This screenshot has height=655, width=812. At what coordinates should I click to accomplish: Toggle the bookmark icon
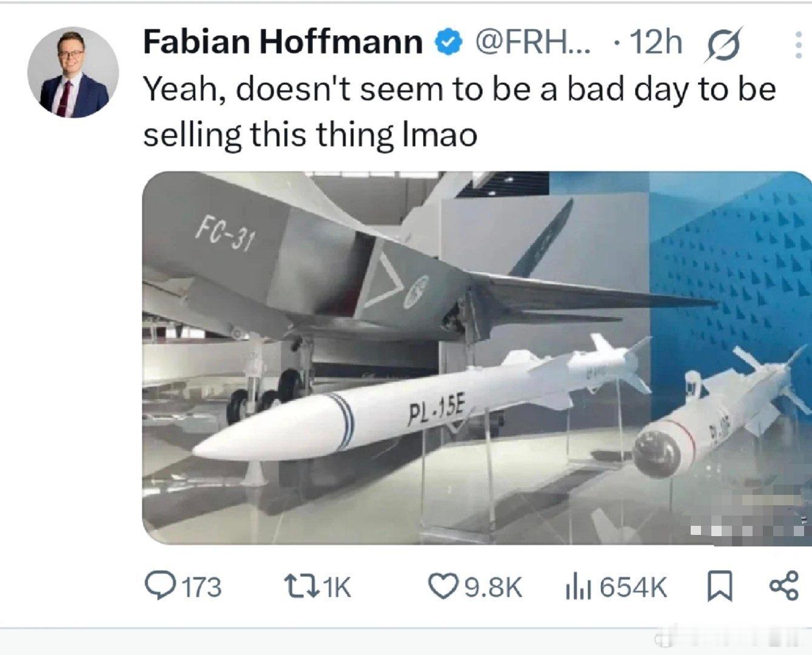[x=720, y=587]
